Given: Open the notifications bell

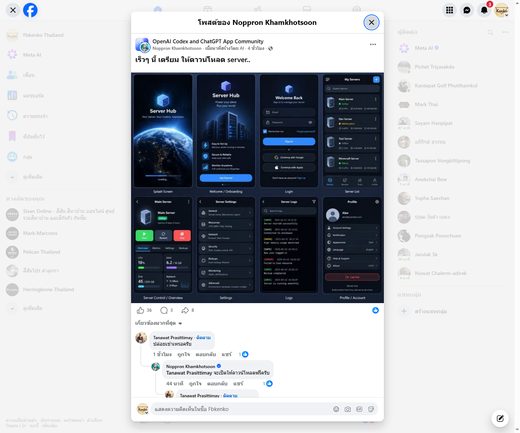Looking at the screenshot, I should (x=484, y=10).
